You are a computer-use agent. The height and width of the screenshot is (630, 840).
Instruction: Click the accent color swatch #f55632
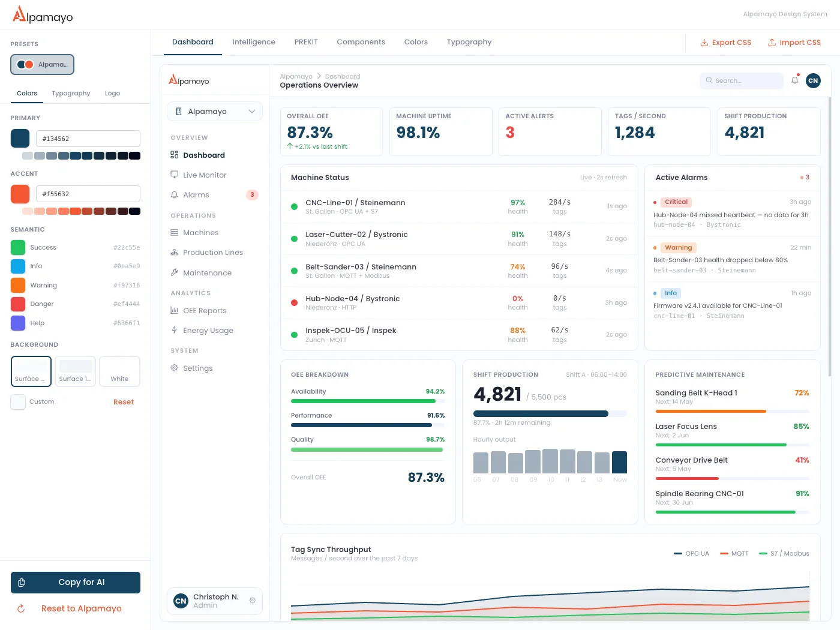[x=20, y=194]
